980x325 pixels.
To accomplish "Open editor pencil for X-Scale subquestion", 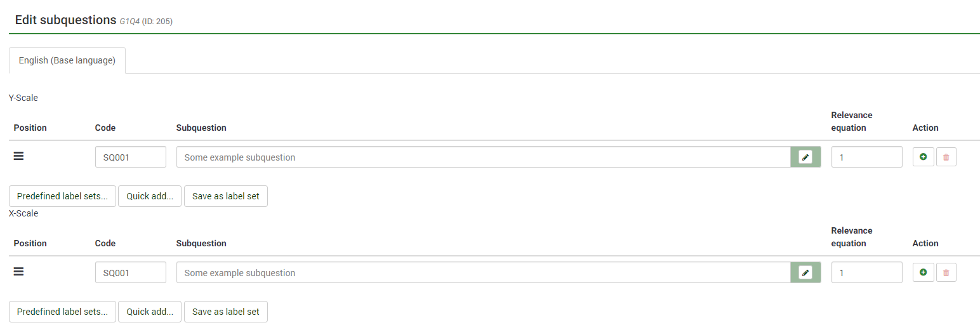I will pos(805,273).
